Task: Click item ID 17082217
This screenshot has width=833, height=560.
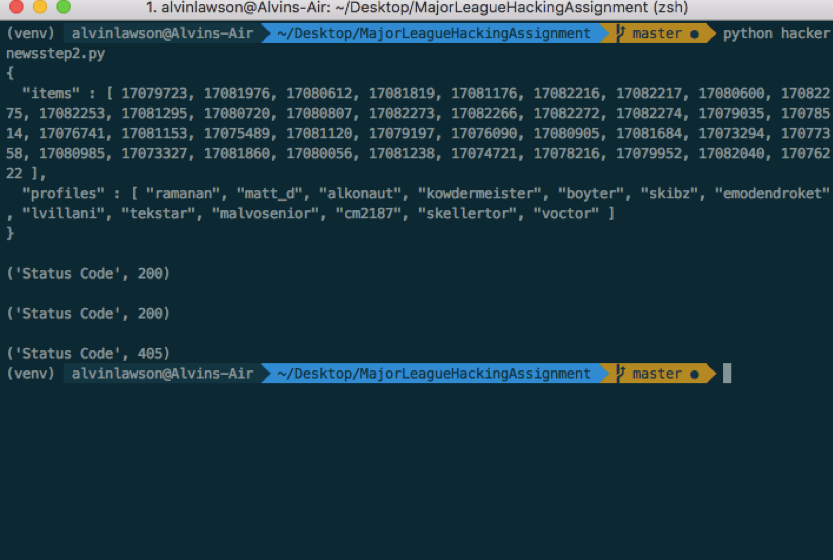Action: click(x=649, y=94)
